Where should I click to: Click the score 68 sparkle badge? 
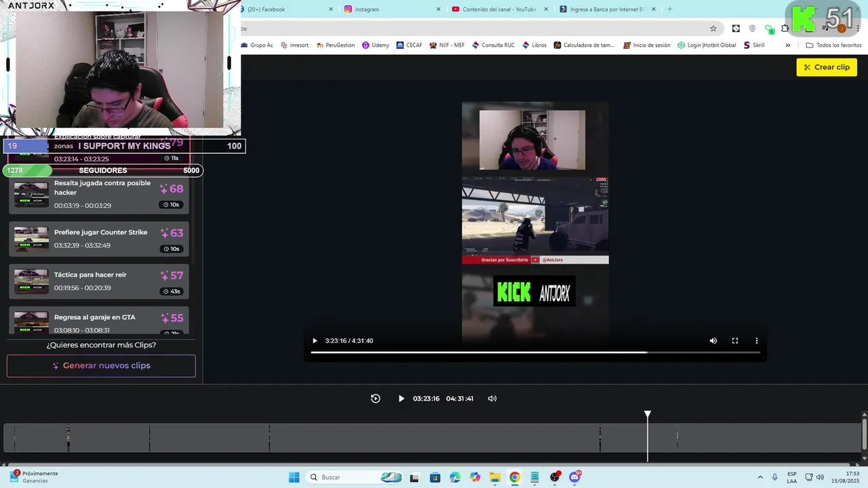[x=172, y=189]
